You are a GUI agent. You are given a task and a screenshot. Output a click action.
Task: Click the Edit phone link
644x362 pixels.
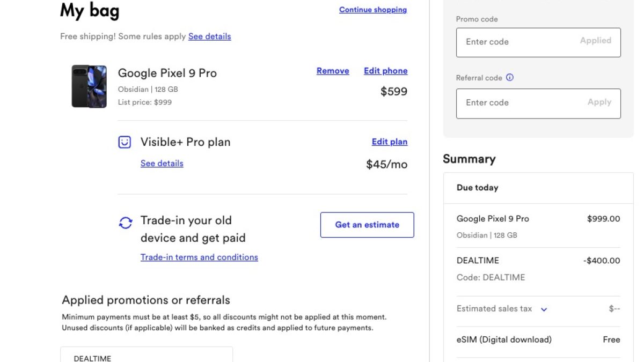385,71
